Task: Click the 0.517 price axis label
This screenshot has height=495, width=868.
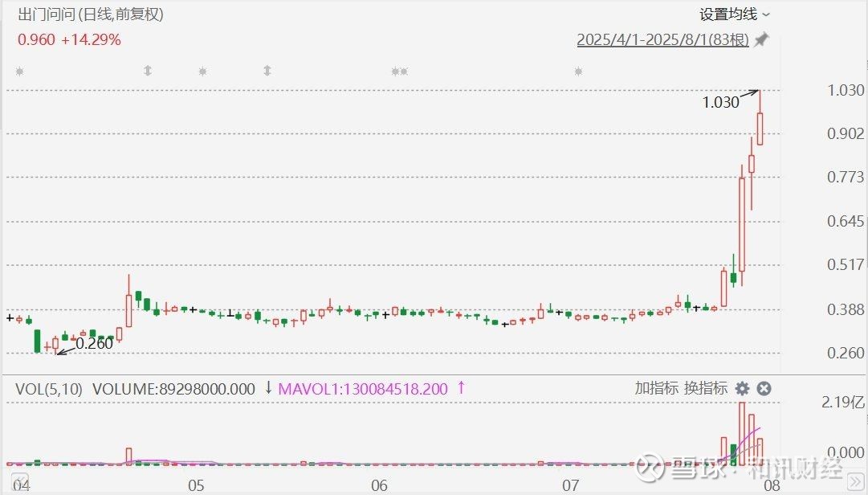Action: (x=846, y=264)
